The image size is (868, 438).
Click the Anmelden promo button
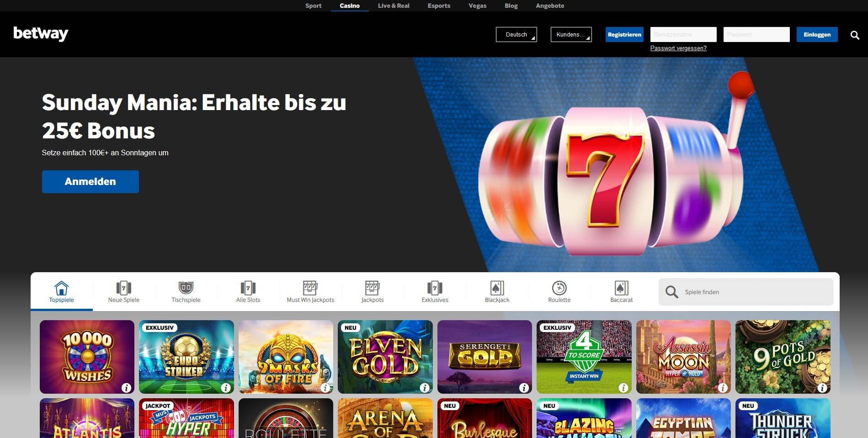tap(91, 182)
